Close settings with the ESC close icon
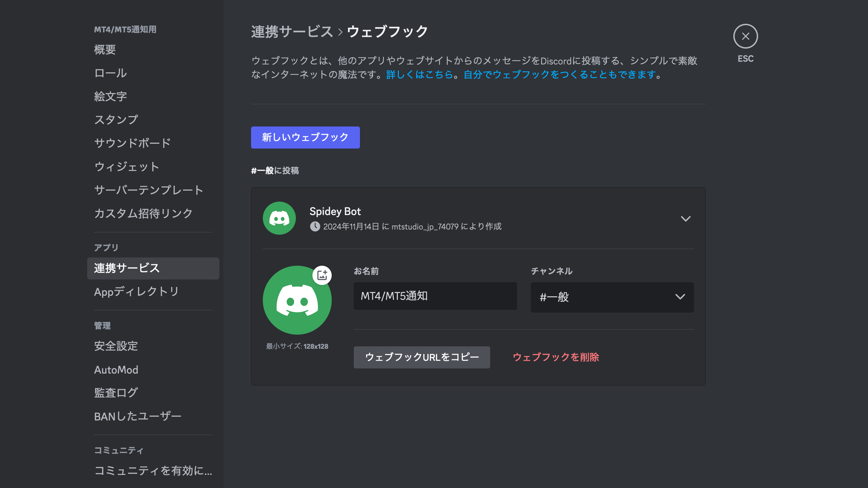This screenshot has width=868, height=488. click(x=745, y=36)
